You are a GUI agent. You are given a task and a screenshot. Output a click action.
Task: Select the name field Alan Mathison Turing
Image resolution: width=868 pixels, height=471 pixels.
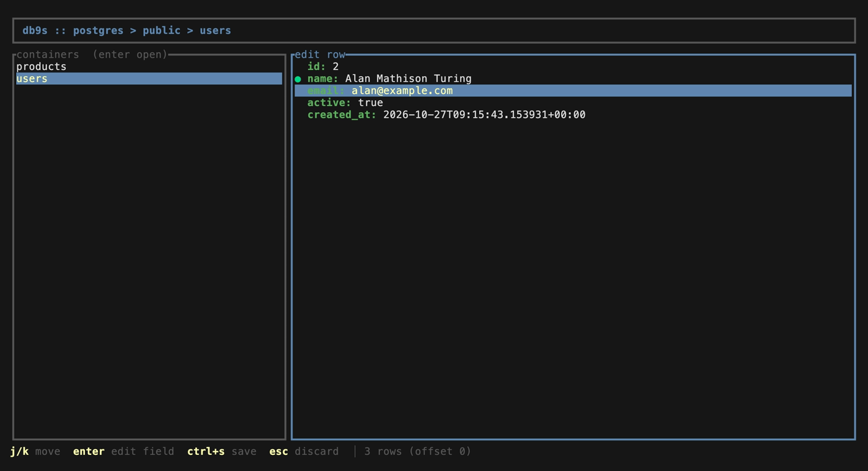[573, 79]
